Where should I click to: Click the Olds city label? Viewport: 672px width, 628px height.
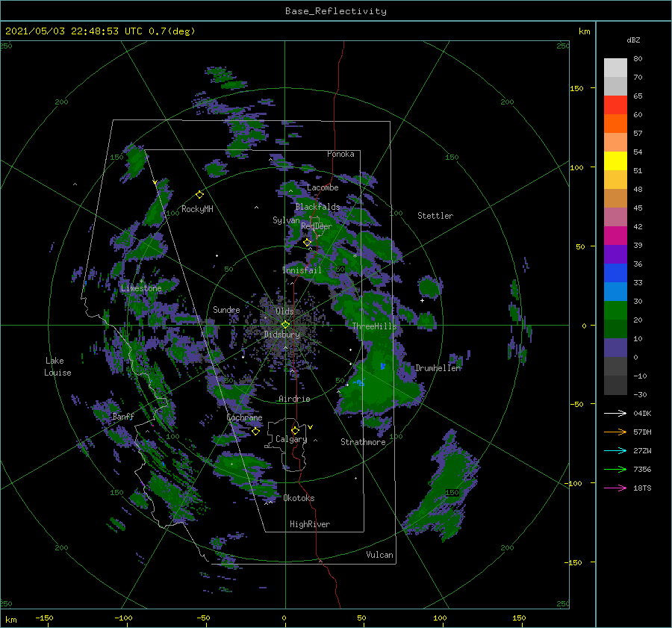(284, 311)
